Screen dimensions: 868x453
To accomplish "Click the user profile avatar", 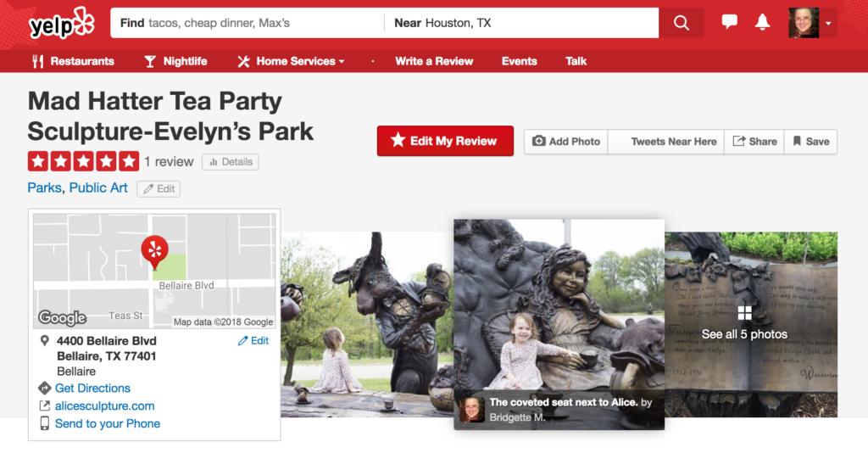I will (804, 23).
